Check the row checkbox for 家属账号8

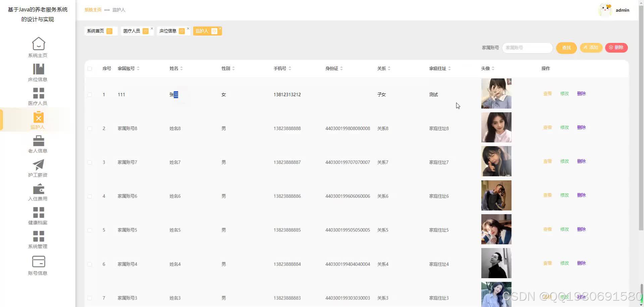[x=90, y=129]
